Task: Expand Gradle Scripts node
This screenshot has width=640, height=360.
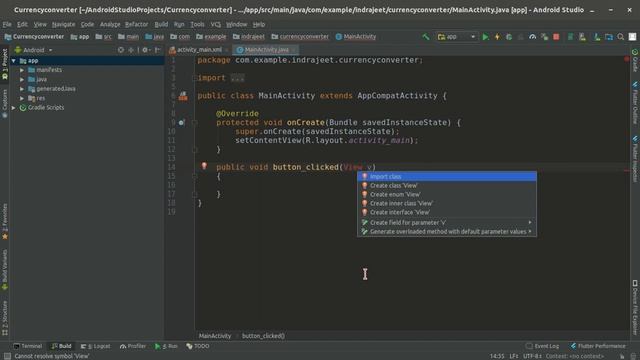Action: (x=14, y=108)
